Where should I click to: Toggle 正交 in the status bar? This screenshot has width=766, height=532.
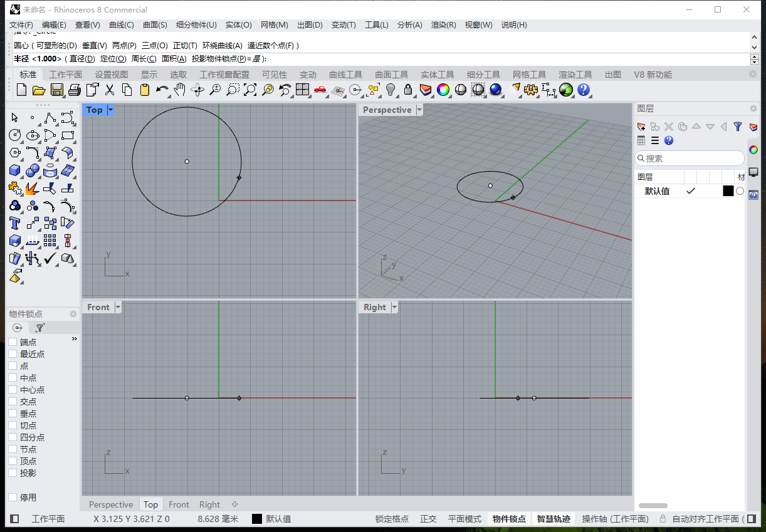428,519
